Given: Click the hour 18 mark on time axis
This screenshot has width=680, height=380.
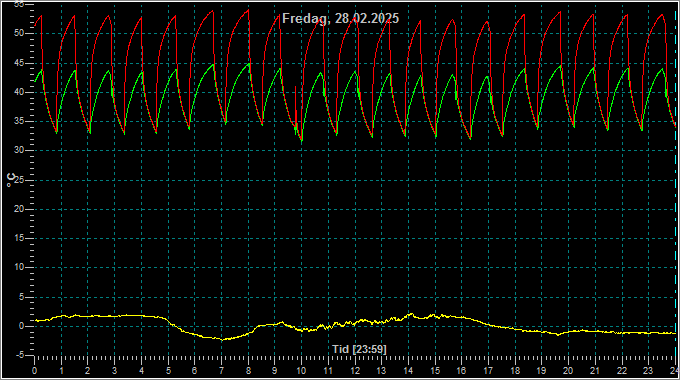Looking at the screenshot, I should [515, 371].
